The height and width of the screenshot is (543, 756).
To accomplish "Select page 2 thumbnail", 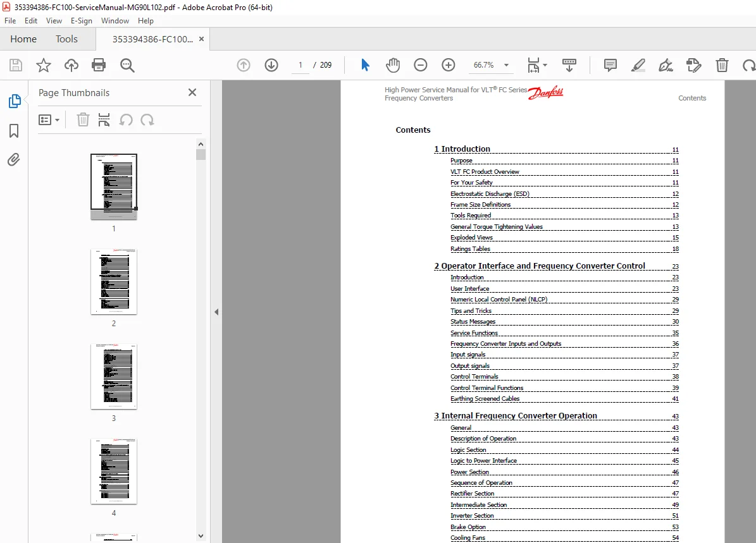I will pyautogui.click(x=114, y=281).
